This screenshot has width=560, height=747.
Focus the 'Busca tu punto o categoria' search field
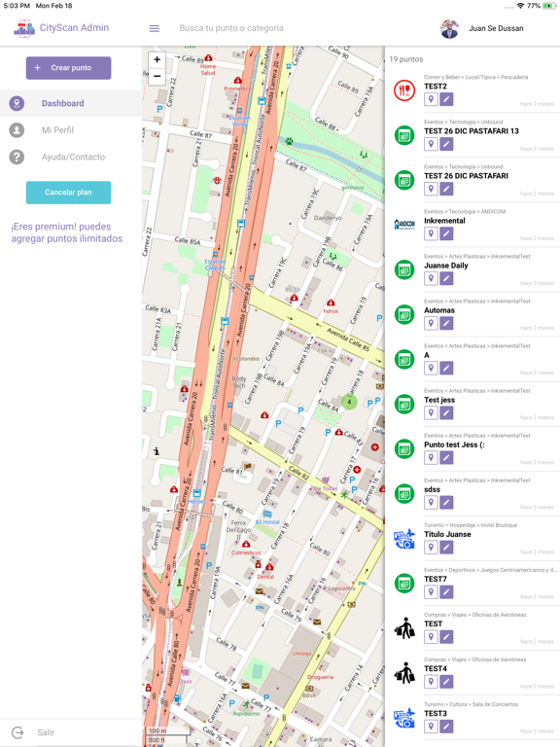(x=231, y=28)
